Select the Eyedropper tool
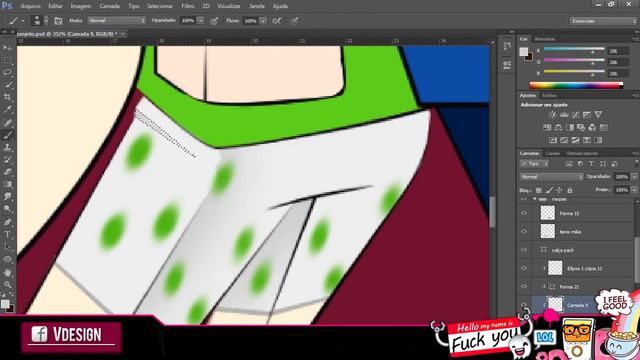Viewport: 640px width, 360px height. pyautogui.click(x=7, y=109)
